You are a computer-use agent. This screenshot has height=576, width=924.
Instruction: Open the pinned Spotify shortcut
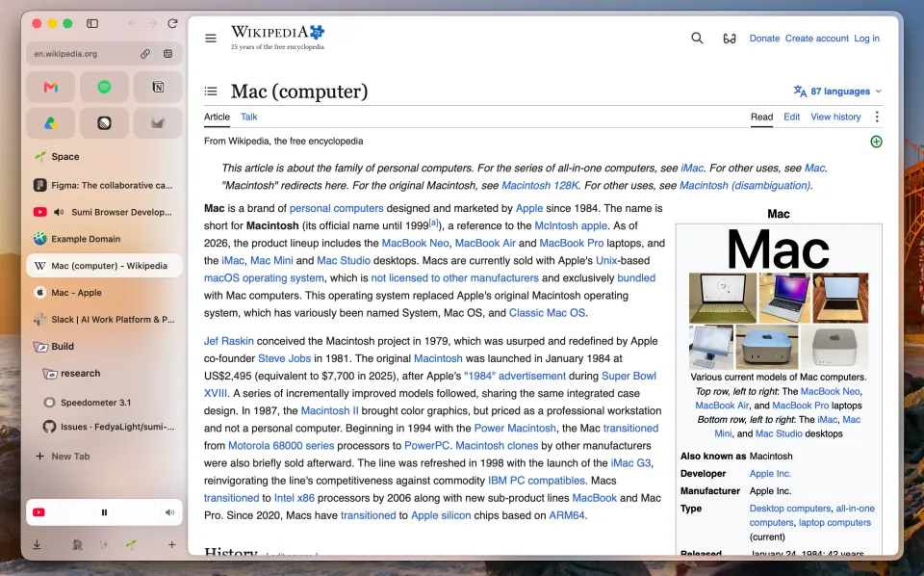click(x=104, y=88)
